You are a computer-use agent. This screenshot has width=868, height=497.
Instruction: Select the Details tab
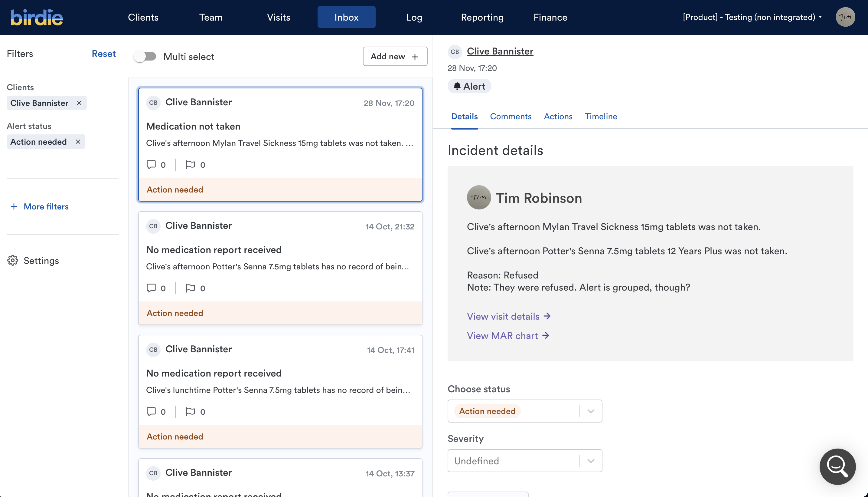point(464,117)
